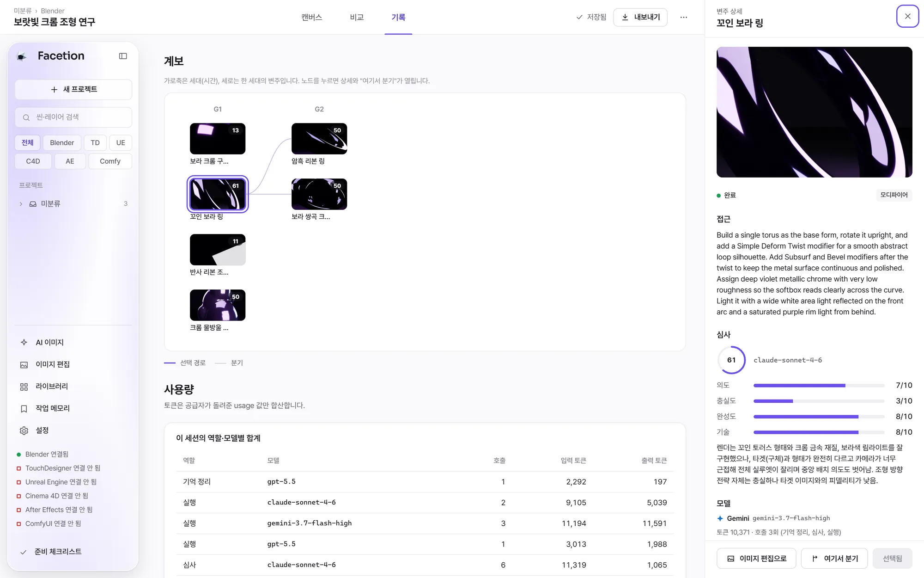Close the 변주 상세 panel
The image size is (924, 578).
[x=907, y=16]
